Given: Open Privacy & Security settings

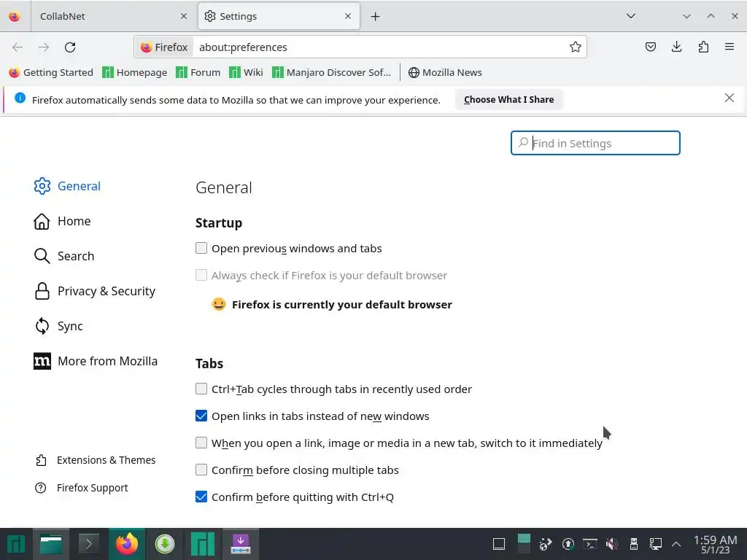Looking at the screenshot, I should (95, 291).
